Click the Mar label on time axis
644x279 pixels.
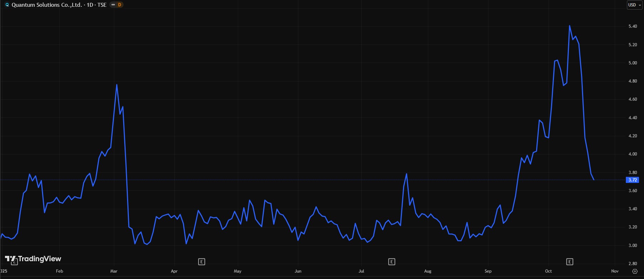tap(114, 271)
